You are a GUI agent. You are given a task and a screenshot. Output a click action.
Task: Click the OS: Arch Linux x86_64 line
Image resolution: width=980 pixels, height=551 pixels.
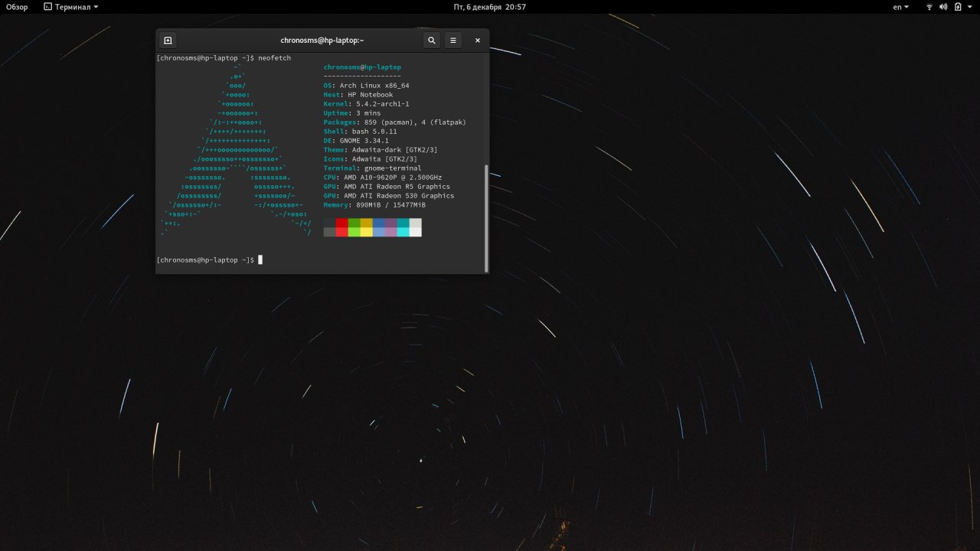click(x=366, y=86)
